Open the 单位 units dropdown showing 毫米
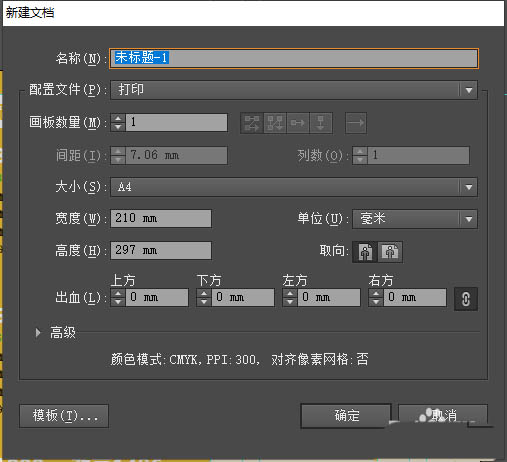Viewport: 507px width, 462px height. [415, 219]
